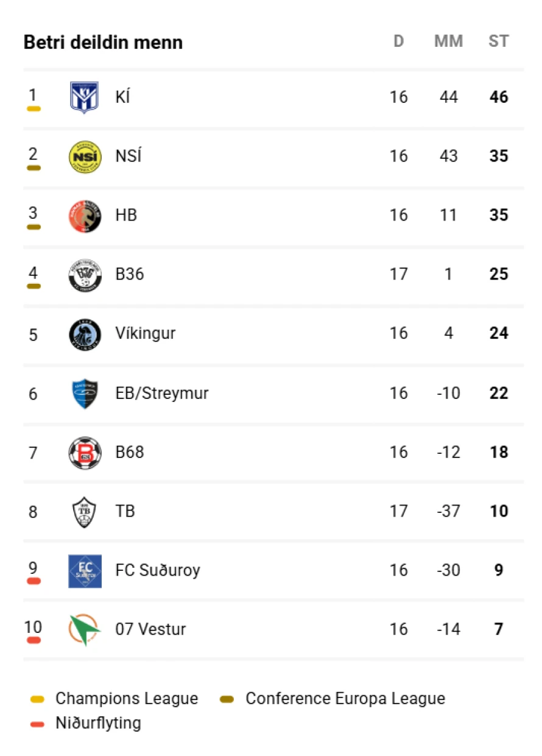The height and width of the screenshot is (756, 542).
Task: Open the EB/Streymur team name link
Action: pos(162,394)
